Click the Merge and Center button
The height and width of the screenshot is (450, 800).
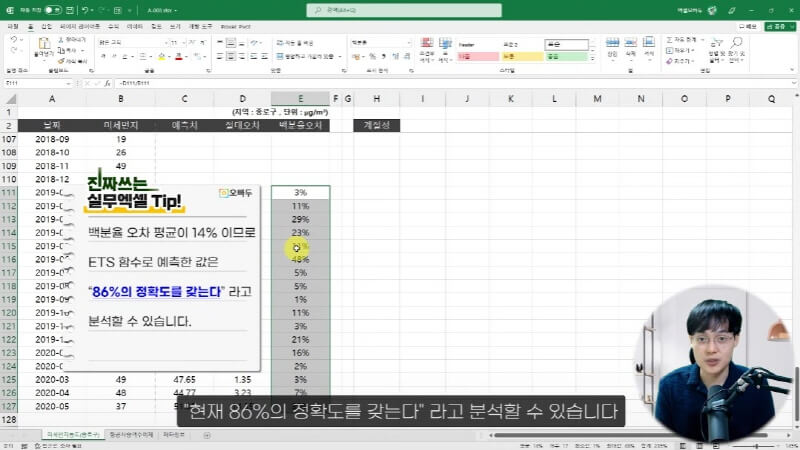pyautogui.click(x=306, y=56)
